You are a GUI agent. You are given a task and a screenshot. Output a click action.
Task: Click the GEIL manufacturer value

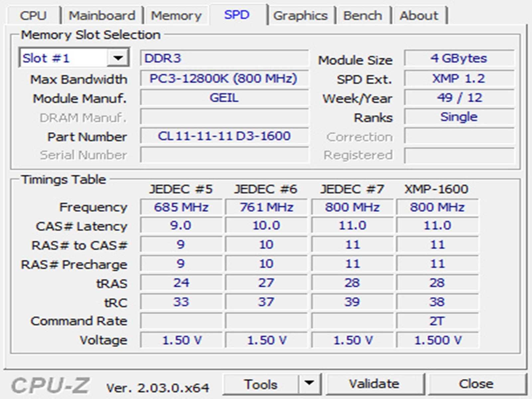click(224, 98)
